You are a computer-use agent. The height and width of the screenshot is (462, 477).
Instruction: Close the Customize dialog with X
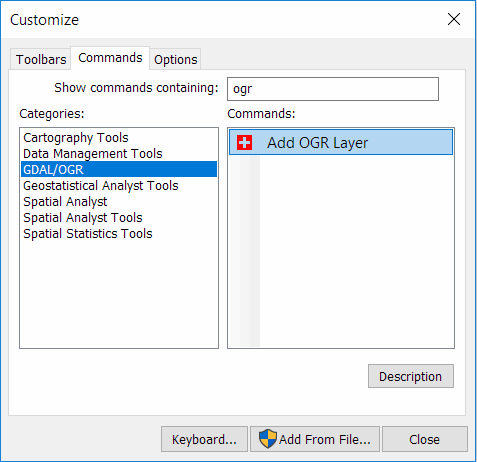point(454,19)
